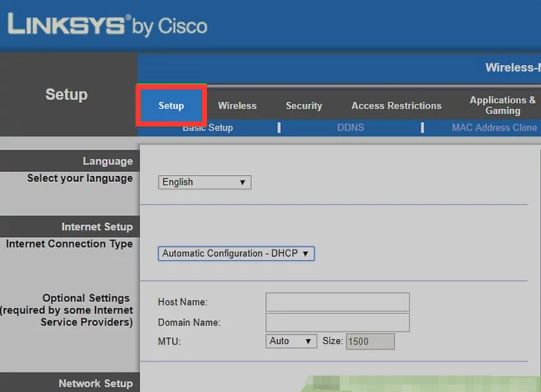The height and width of the screenshot is (392, 541).
Task: Focus the Host Name input field
Action: pyautogui.click(x=338, y=302)
